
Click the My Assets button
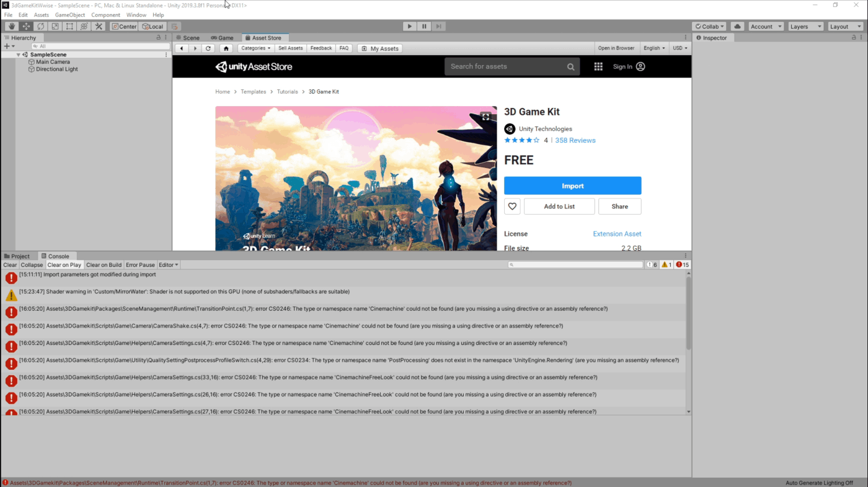[379, 48]
